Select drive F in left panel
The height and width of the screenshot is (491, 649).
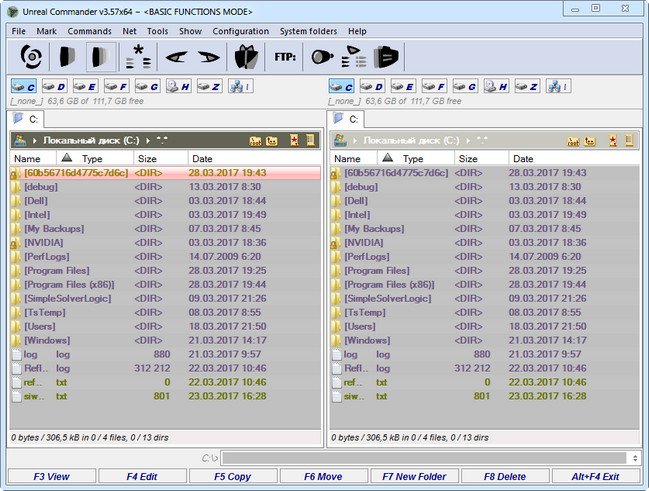[117, 87]
